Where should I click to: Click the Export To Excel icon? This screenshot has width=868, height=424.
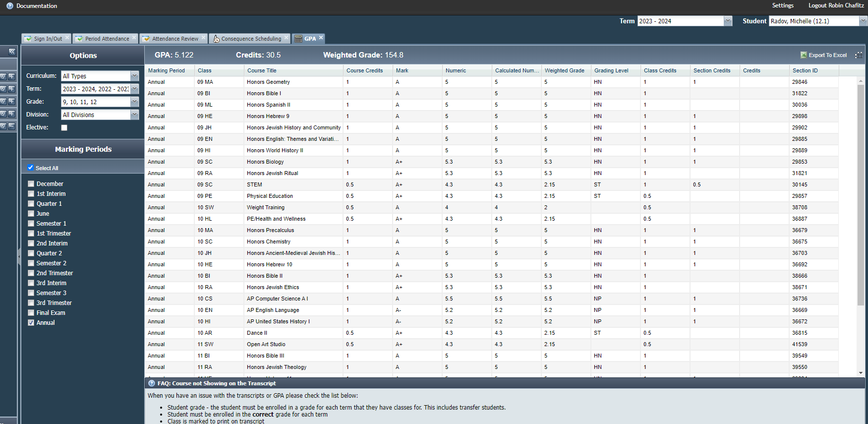click(804, 55)
